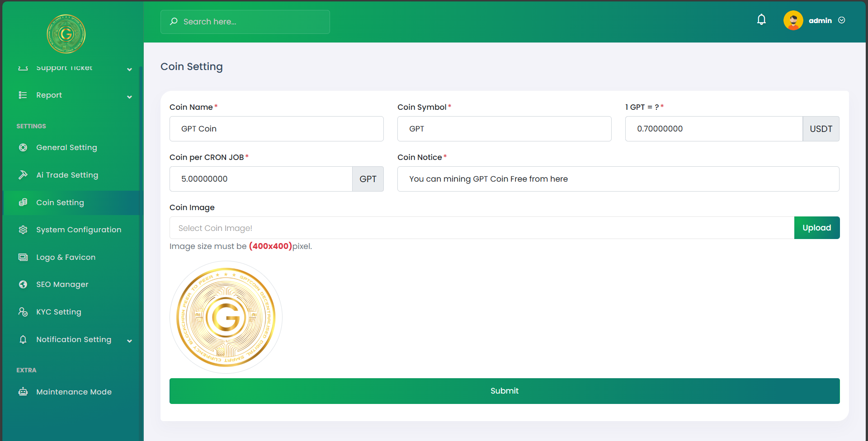Click the SEO Manager globe icon
The image size is (868, 441).
click(x=23, y=284)
